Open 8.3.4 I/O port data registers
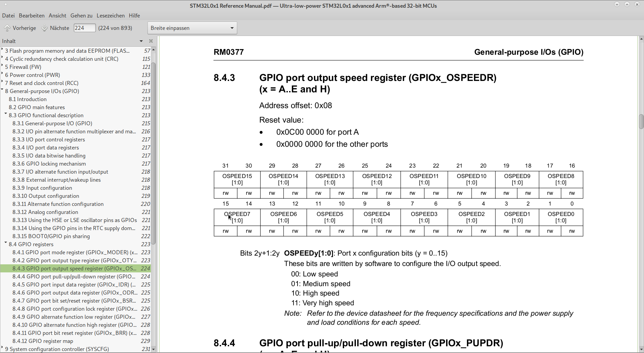This screenshot has width=644, height=353. (x=75, y=147)
